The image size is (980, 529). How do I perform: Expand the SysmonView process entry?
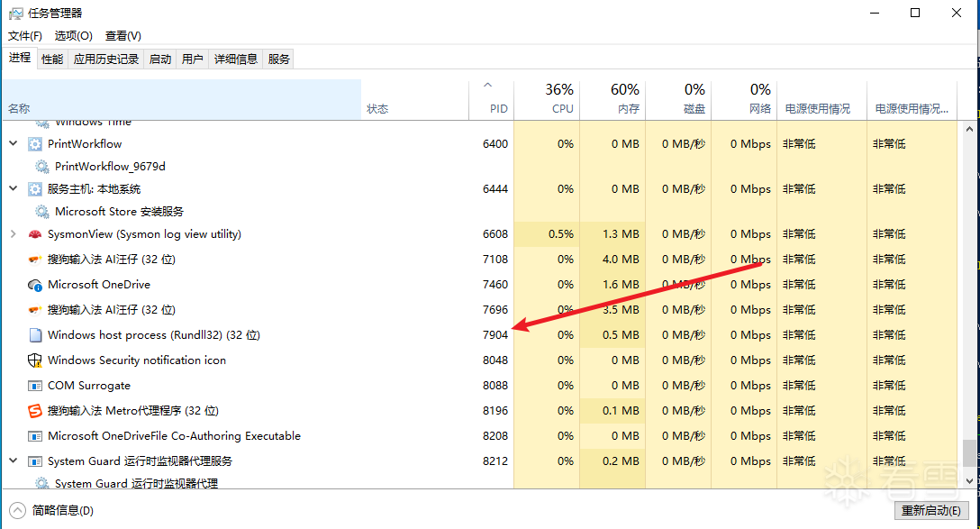13,234
